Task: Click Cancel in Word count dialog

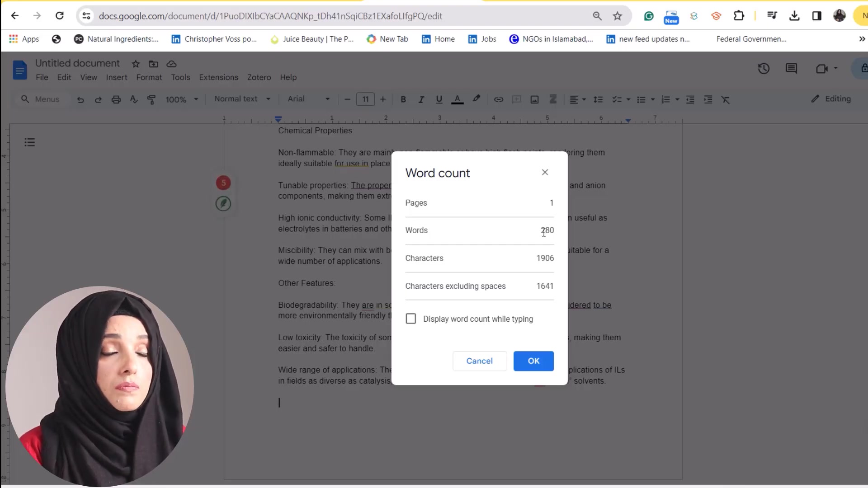Action: 480,361
